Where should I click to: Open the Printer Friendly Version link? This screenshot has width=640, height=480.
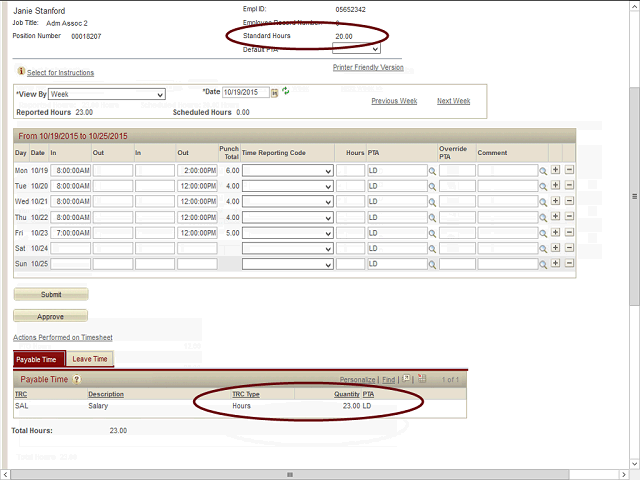[x=368, y=68]
